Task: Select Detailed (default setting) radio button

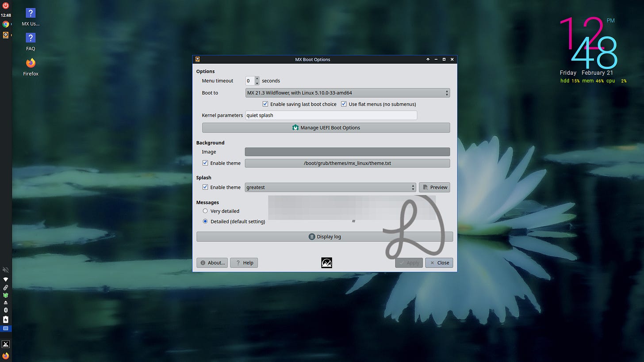Action: pos(205,221)
